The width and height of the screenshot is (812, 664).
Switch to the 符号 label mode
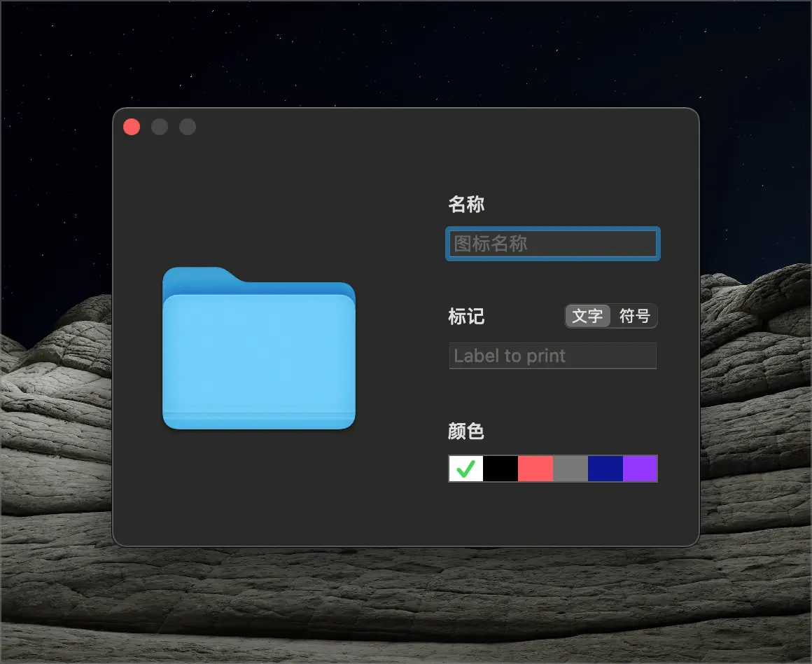[x=634, y=316]
